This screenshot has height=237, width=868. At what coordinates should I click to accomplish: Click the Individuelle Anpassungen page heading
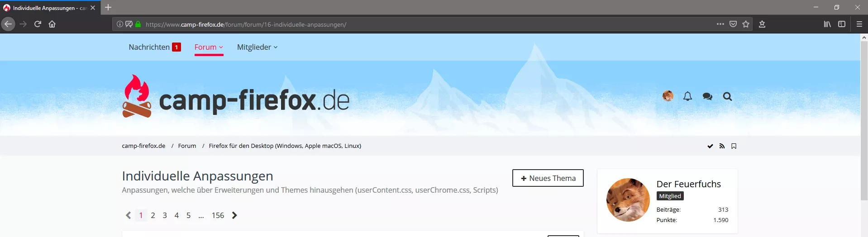197,176
